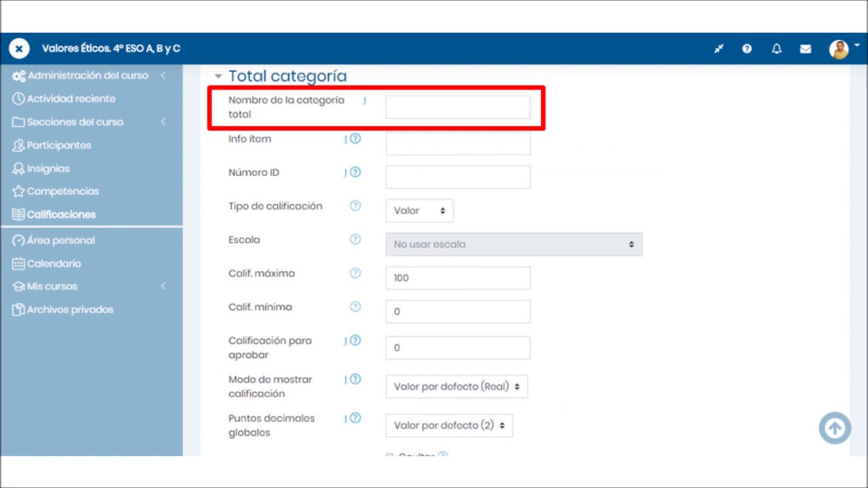Show help for Puntos decimales globales

pos(355,418)
